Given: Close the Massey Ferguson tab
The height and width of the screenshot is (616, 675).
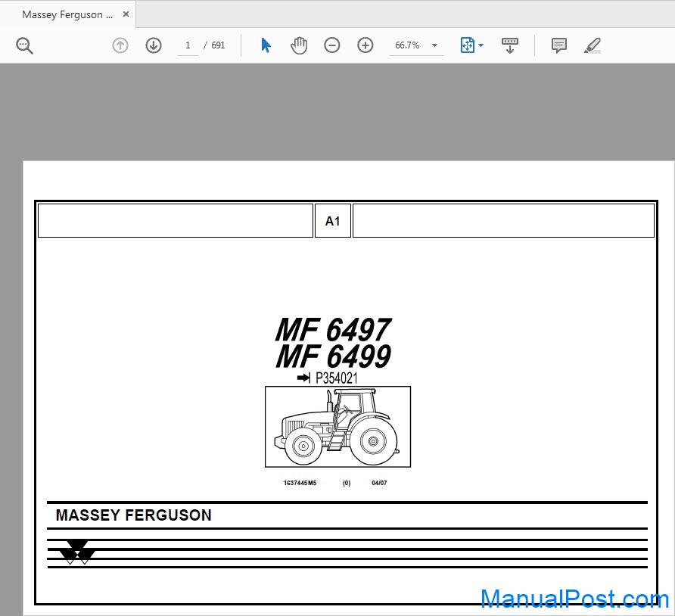Looking at the screenshot, I should pos(126,14).
